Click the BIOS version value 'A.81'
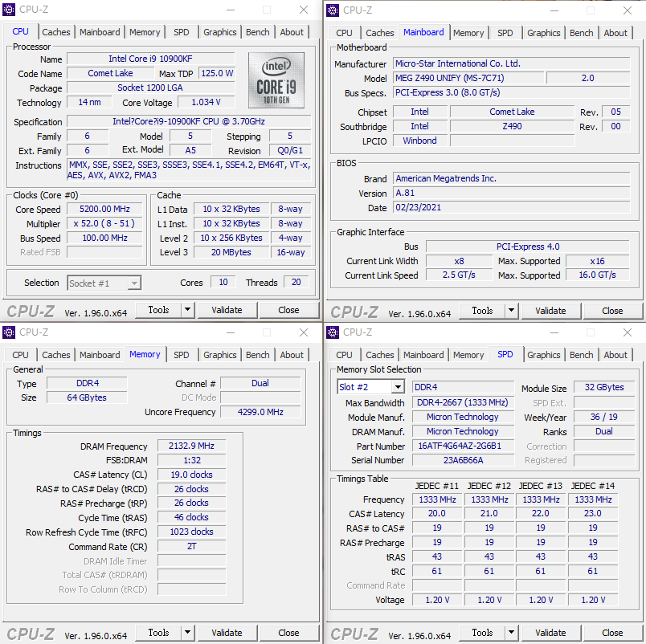Image resolution: width=646 pixels, height=644 pixels. (512, 193)
